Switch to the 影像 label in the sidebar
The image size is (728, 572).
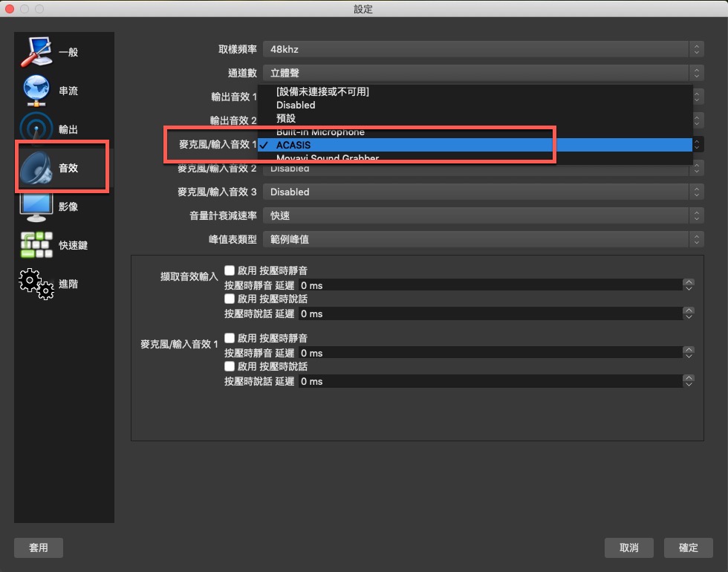[68, 207]
